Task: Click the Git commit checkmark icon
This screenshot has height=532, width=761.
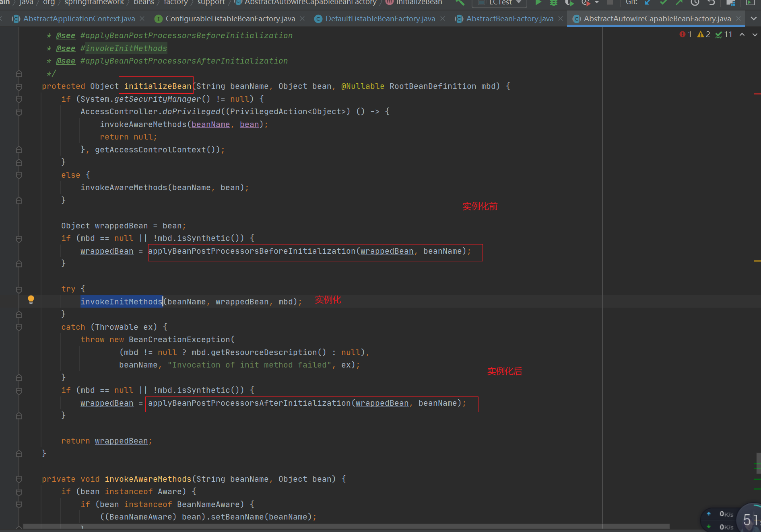Action: [x=664, y=2]
